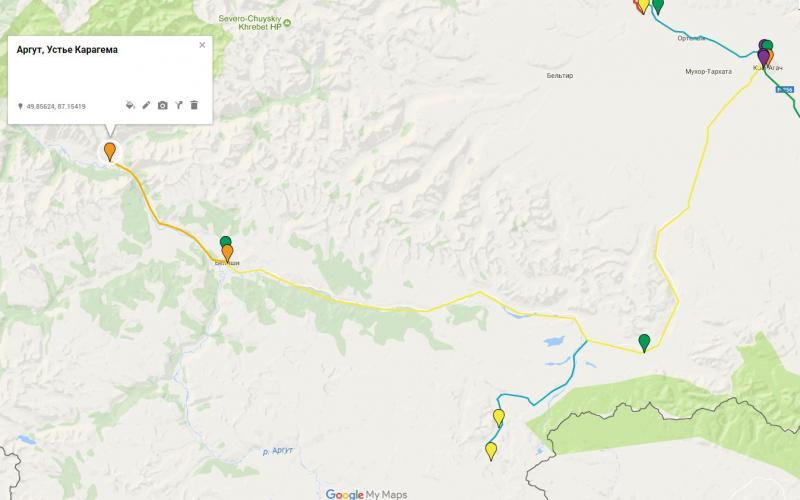Click the 49.85624, 87.15419 coordinates text
The image size is (800, 500).
tap(56, 107)
